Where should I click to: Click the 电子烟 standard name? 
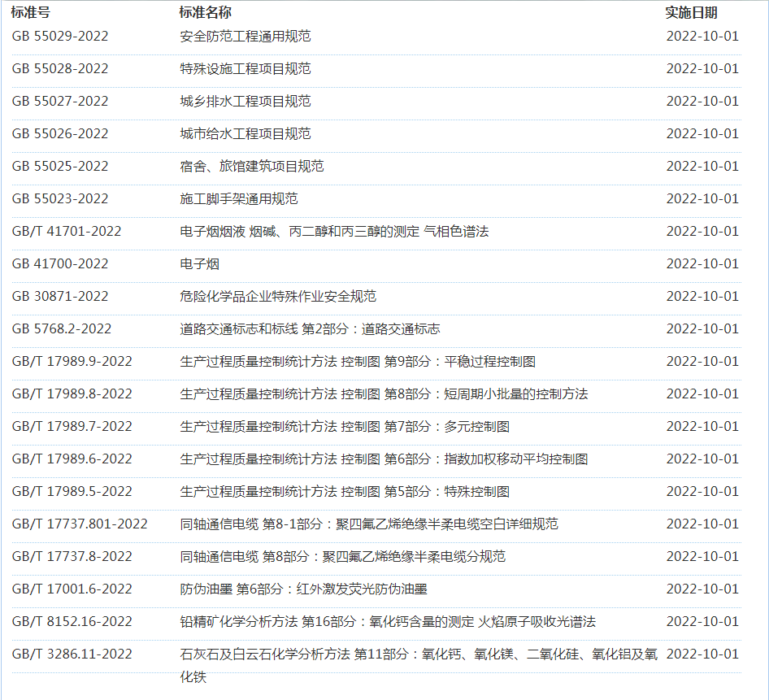(x=199, y=263)
